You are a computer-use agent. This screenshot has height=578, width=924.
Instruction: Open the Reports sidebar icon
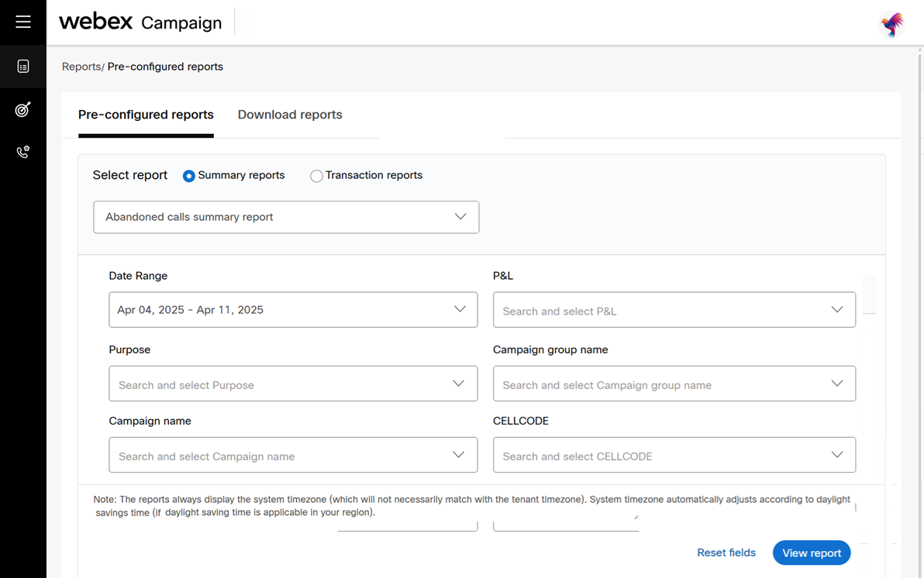point(23,67)
